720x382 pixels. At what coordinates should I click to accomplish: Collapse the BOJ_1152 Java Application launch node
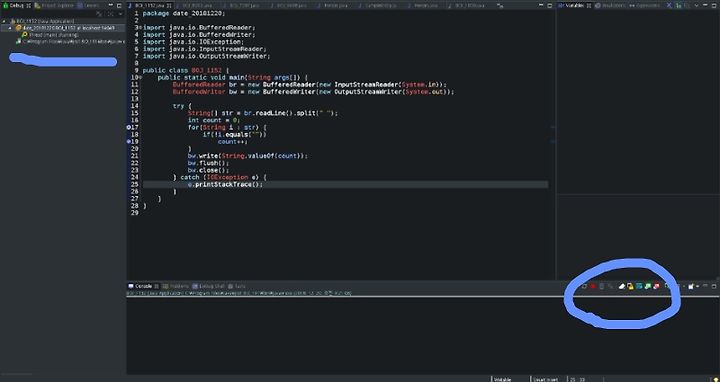click(5, 21)
